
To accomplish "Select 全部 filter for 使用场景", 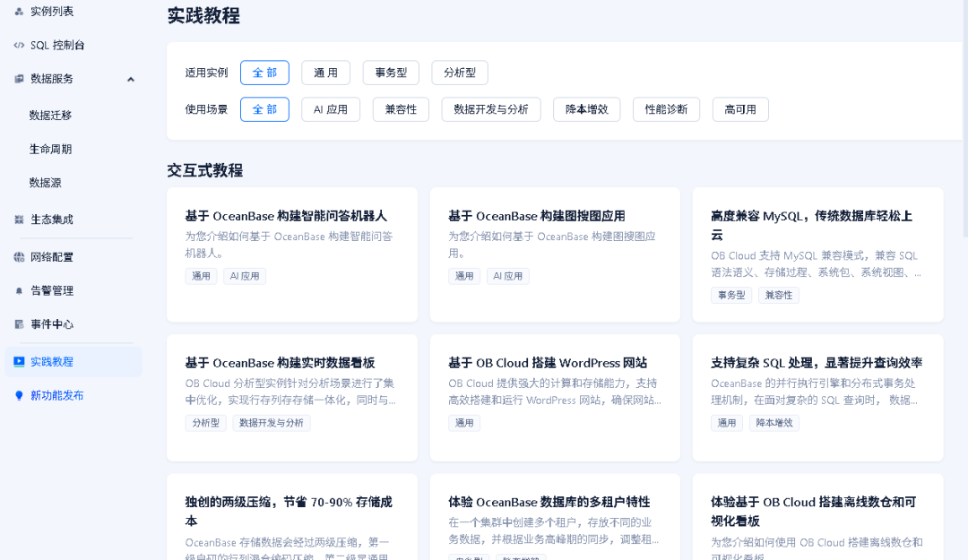I will (264, 109).
